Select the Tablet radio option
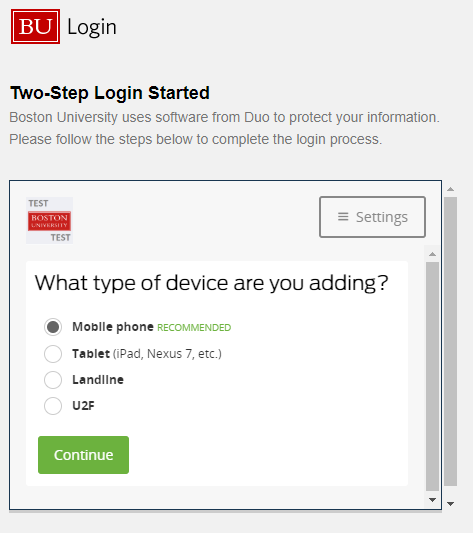The width and height of the screenshot is (473, 533). pos(53,354)
